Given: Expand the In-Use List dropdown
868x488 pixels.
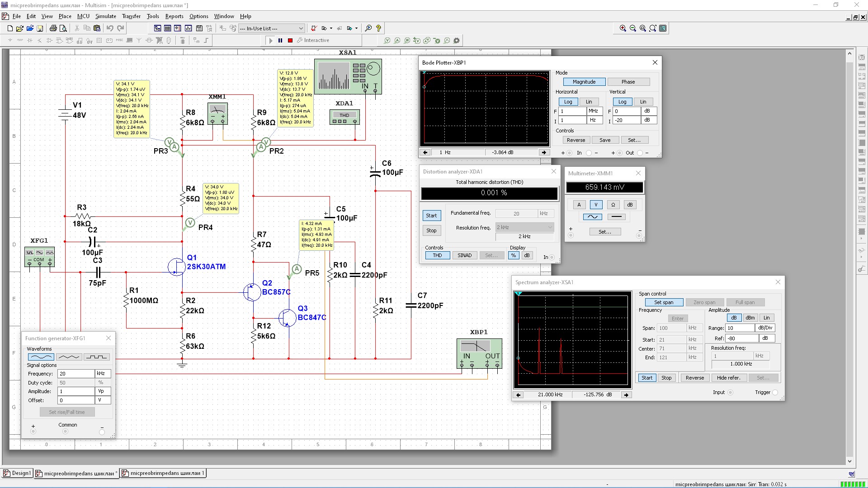Looking at the screenshot, I should click(x=301, y=28).
